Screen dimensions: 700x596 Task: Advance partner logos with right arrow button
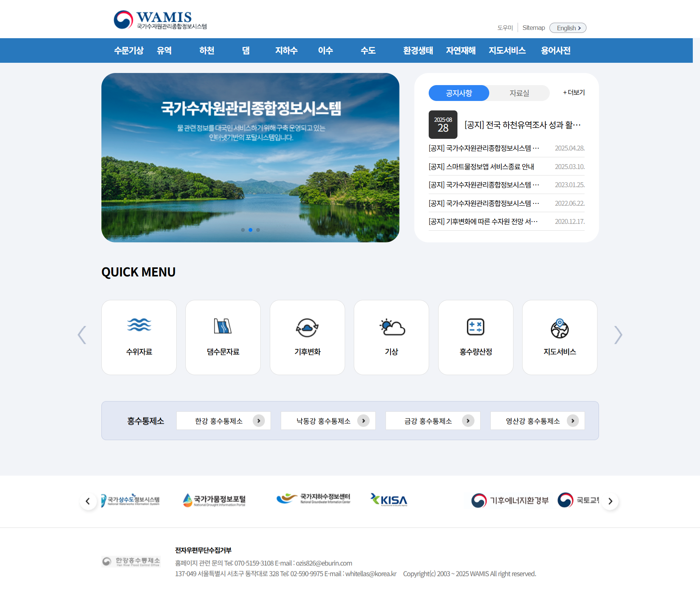pyautogui.click(x=610, y=501)
